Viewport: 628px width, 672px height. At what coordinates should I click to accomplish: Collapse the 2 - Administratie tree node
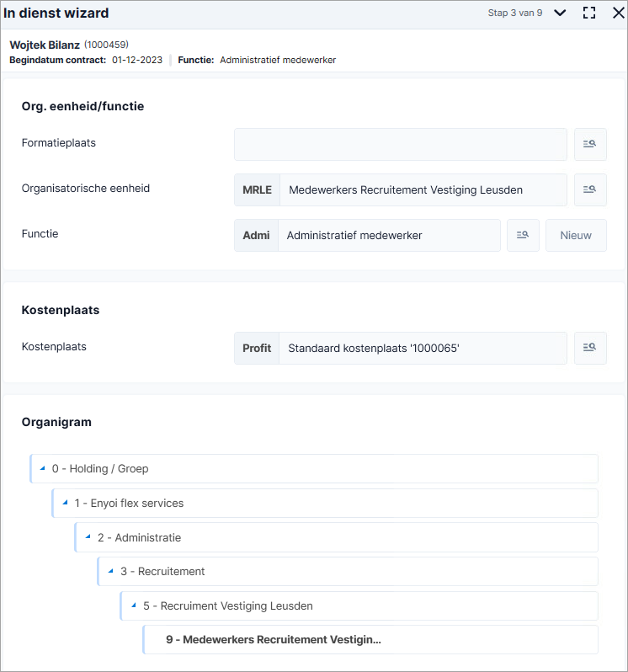(x=88, y=537)
